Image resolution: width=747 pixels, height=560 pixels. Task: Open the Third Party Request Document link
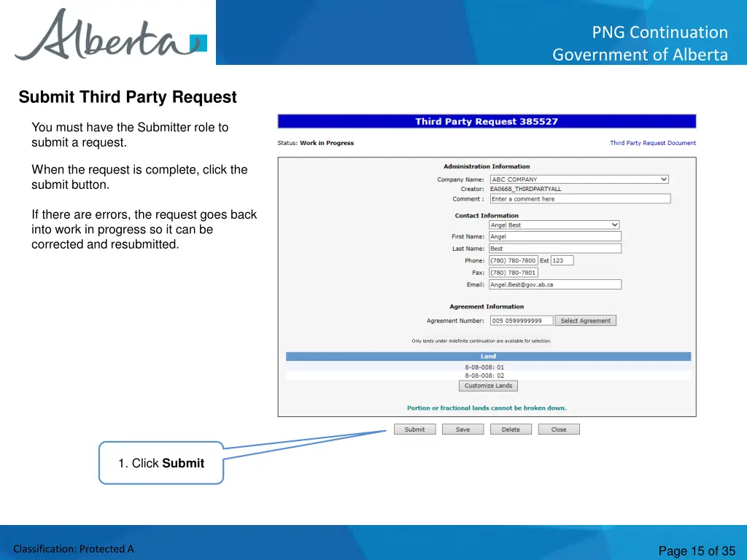coord(653,143)
